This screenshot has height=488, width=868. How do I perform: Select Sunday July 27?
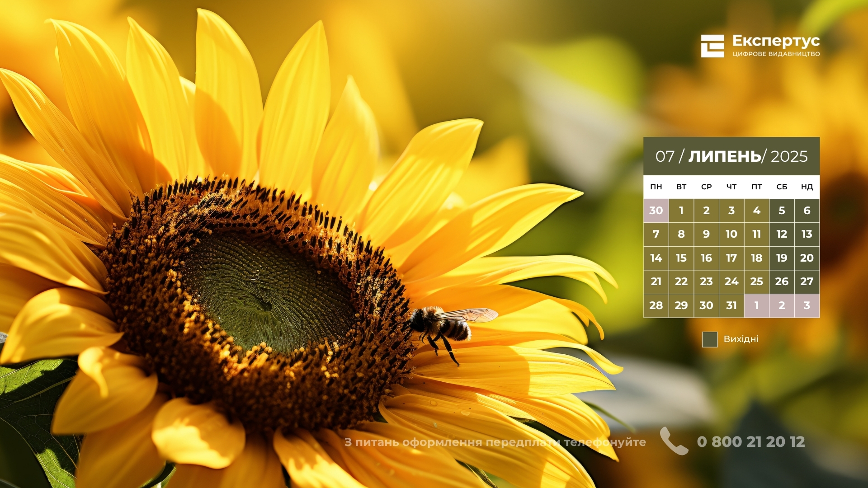click(x=807, y=282)
